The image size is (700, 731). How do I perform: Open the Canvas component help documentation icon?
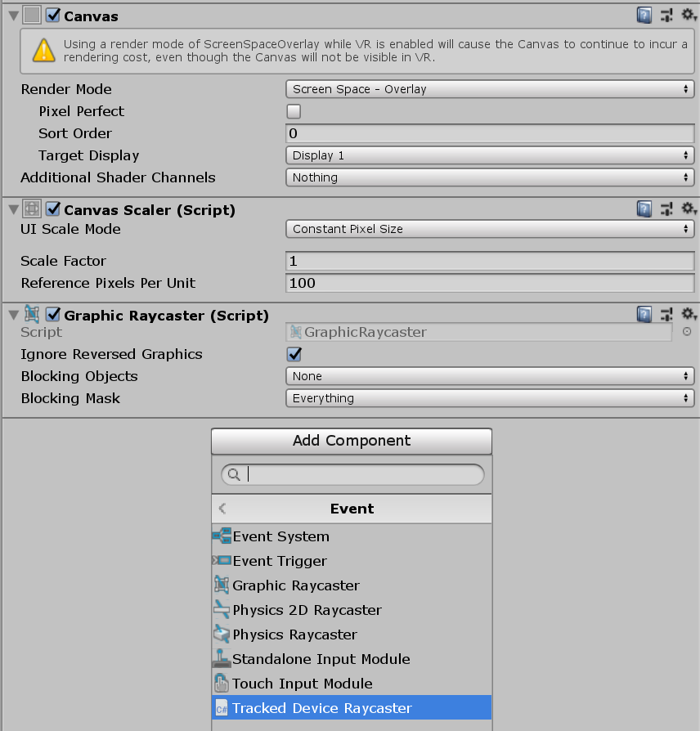click(644, 15)
